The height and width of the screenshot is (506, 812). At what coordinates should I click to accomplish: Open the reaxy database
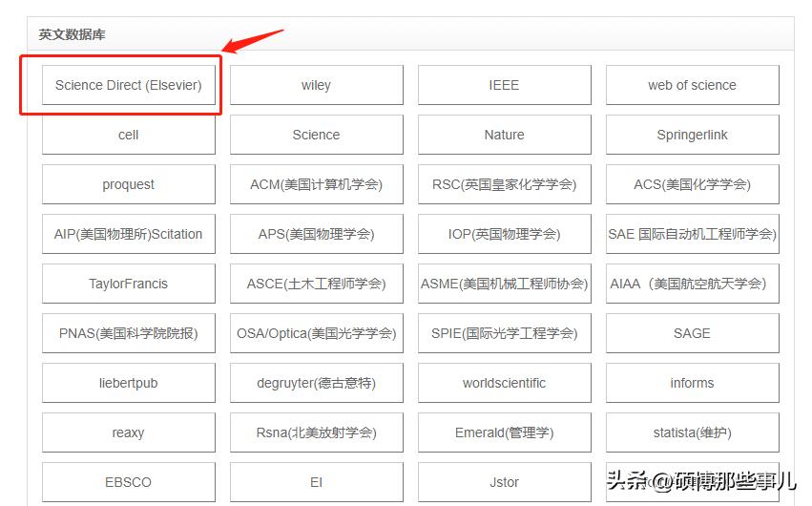(129, 433)
